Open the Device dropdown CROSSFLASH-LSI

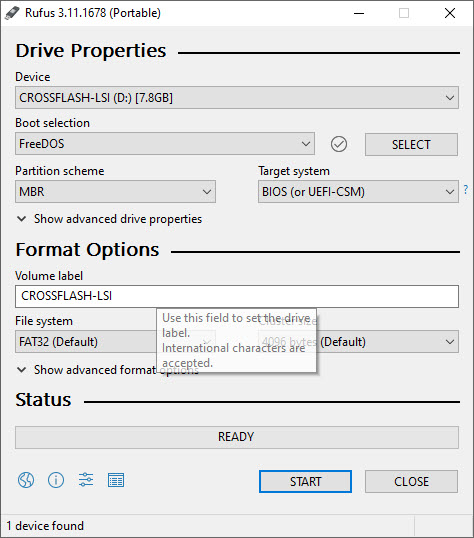(x=237, y=98)
